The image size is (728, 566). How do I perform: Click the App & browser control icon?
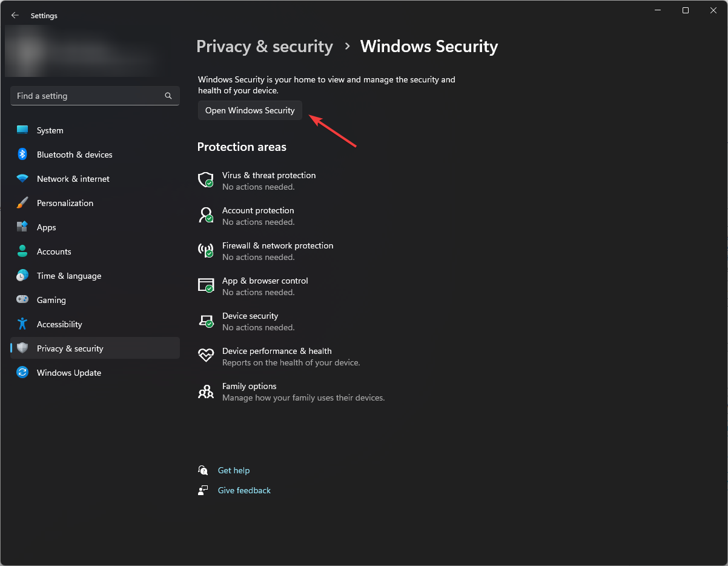click(x=206, y=285)
